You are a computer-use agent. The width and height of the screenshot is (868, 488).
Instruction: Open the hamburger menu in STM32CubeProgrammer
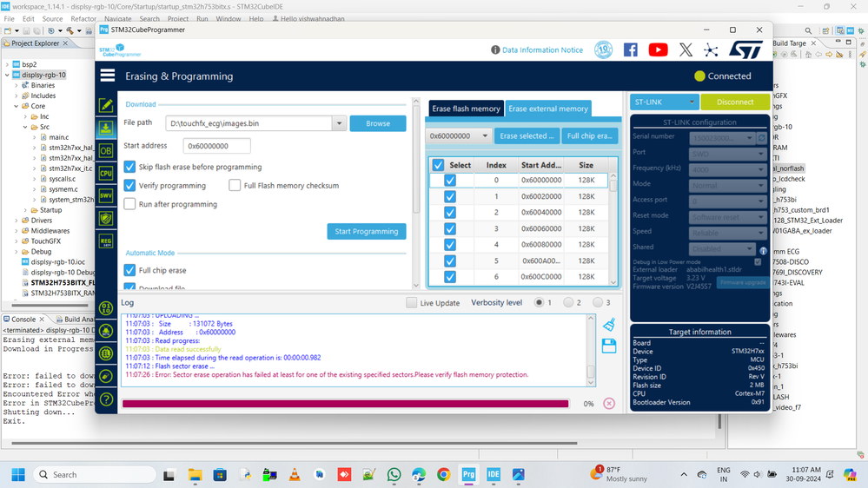coord(108,76)
